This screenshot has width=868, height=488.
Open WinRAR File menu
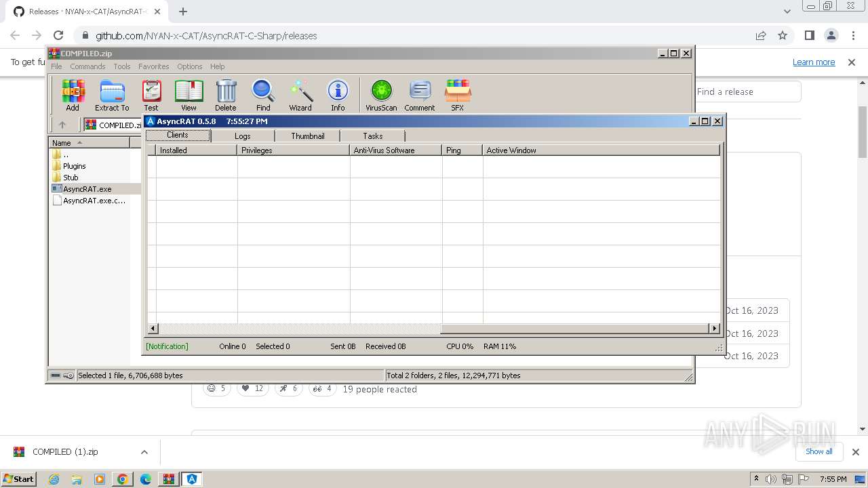pos(56,66)
